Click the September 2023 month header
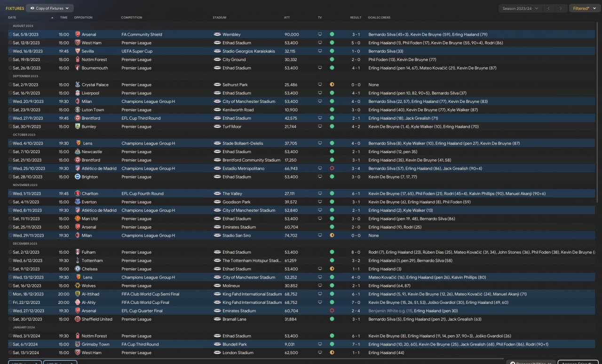Screen dimensions: 602x364 (25, 76)
